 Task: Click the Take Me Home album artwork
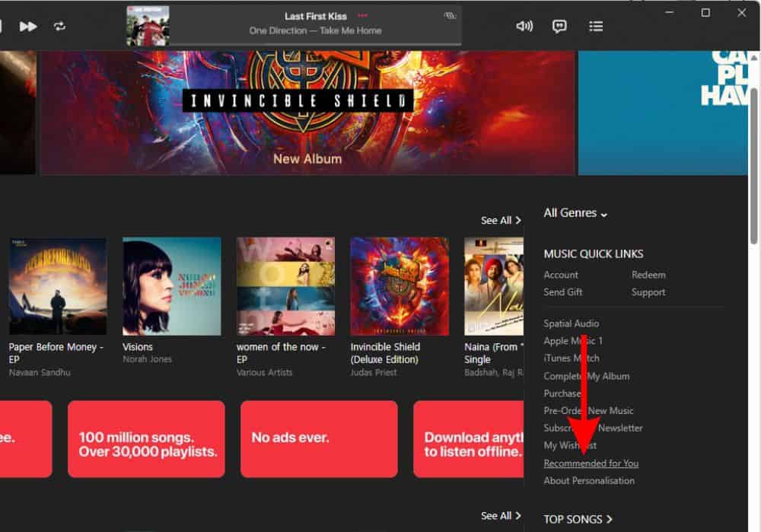148,26
